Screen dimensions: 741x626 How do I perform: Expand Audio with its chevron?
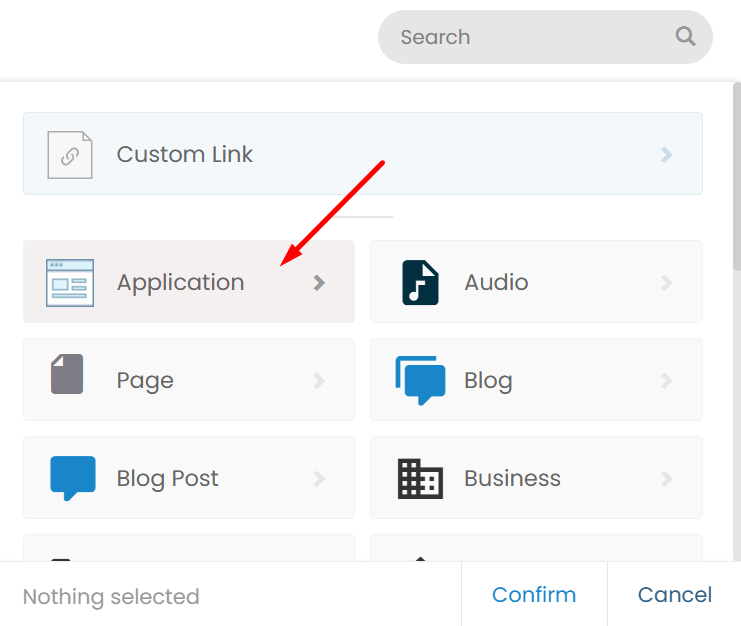pos(666,283)
